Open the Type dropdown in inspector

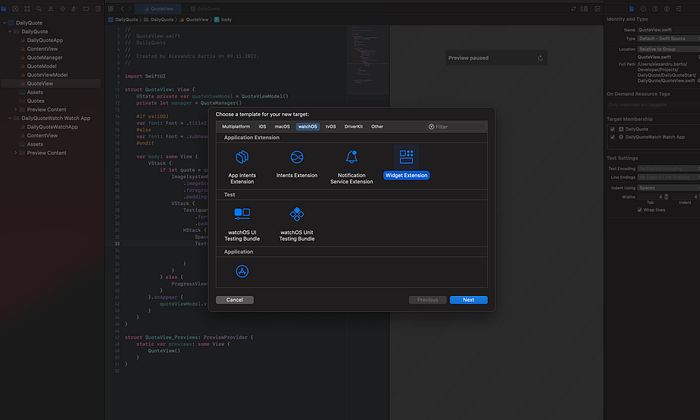point(668,38)
